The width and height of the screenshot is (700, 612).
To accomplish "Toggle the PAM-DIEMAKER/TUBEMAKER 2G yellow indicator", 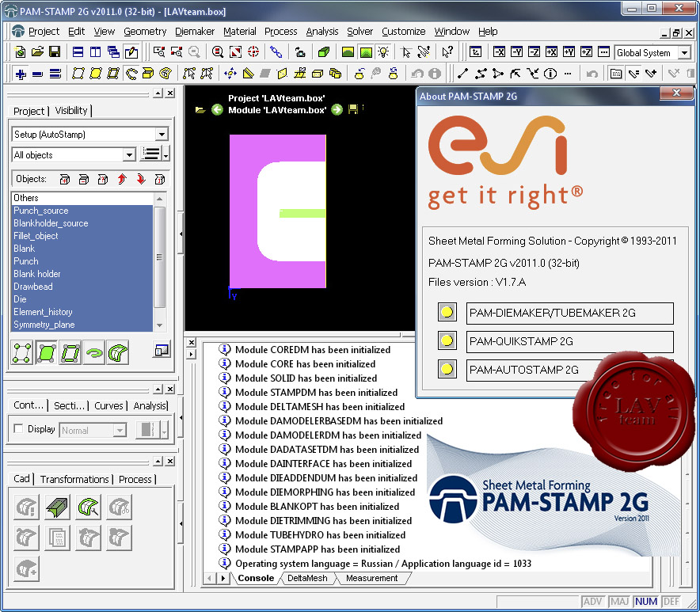I will [447, 312].
